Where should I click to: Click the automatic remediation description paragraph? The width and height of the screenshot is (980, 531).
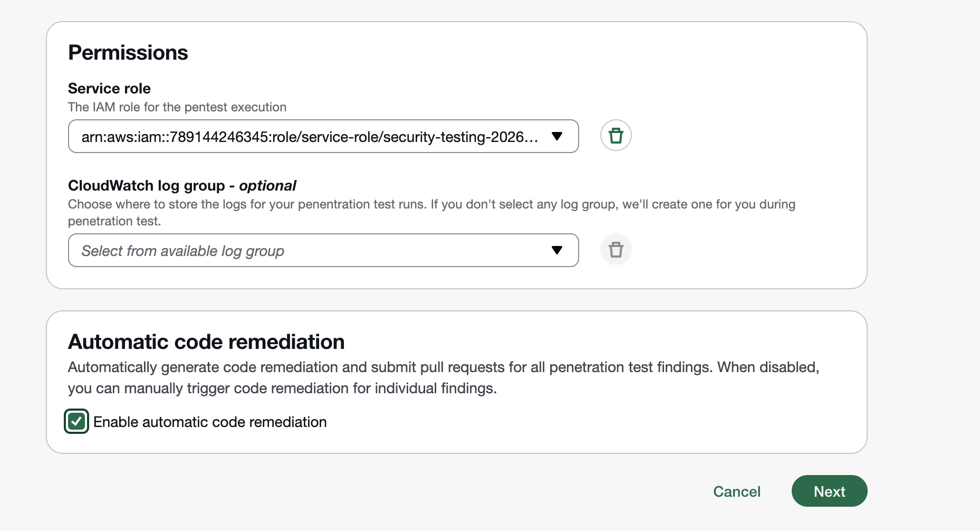click(x=443, y=377)
